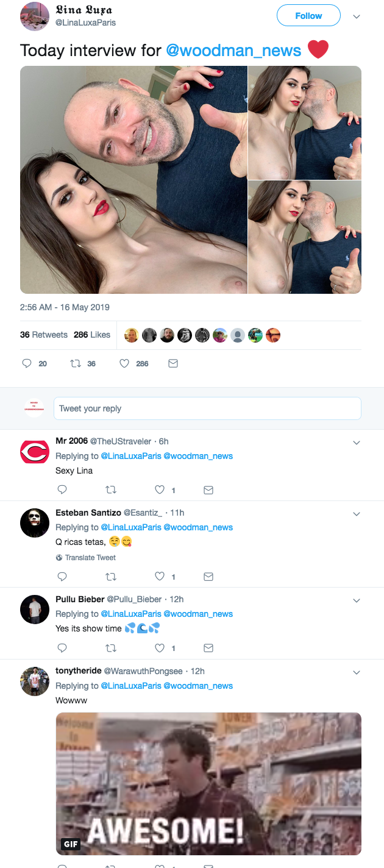Like Mr 2006's reply

coord(160,489)
